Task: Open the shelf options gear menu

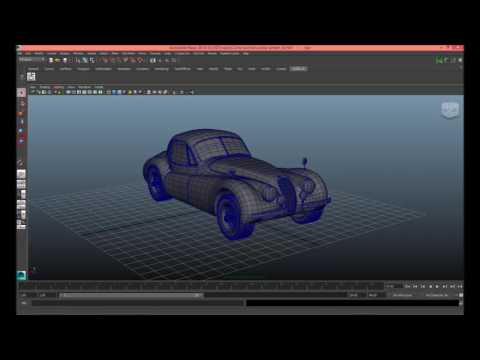Action: [22, 77]
